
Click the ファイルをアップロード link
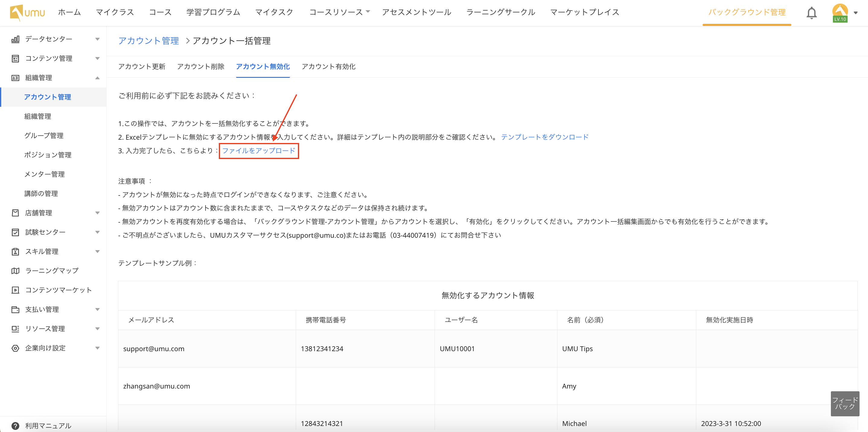click(x=258, y=151)
